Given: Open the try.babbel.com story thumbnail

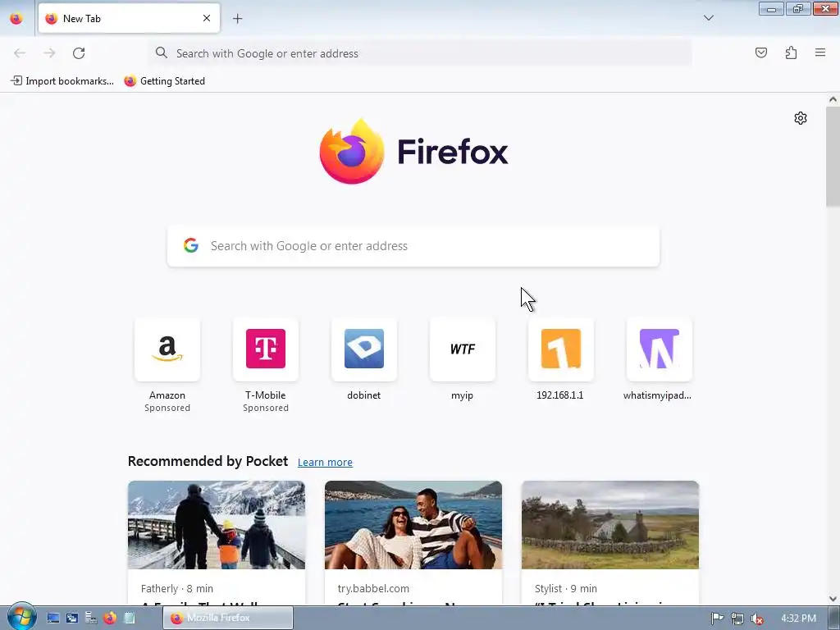Looking at the screenshot, I should pyautogui.click(x=413, y=525).
